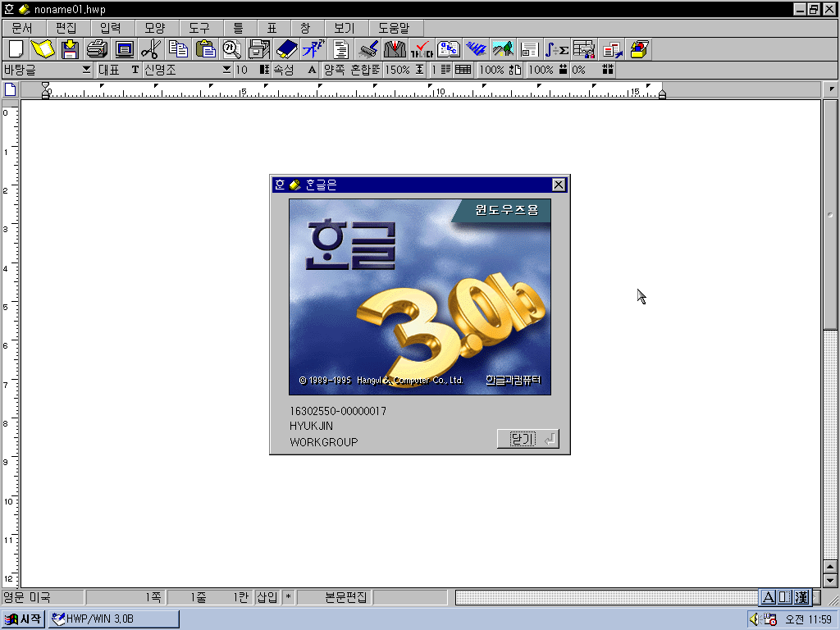
Task: Open equation editor integral sigma icon
Action: click(x=557, y=49)
